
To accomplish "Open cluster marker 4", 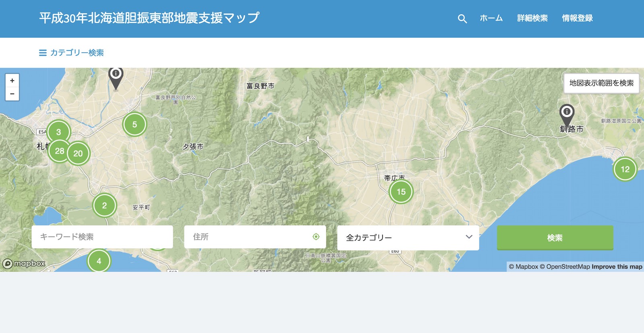I will point(99,260).
